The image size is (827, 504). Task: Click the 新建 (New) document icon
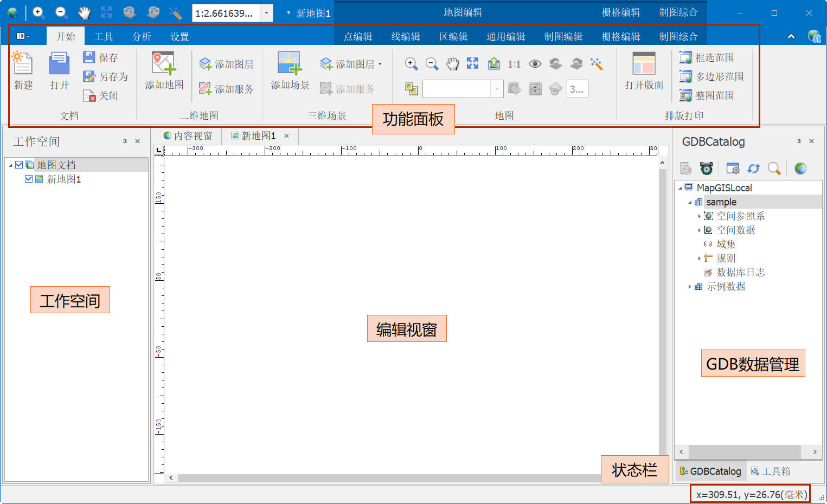(23, 64)
